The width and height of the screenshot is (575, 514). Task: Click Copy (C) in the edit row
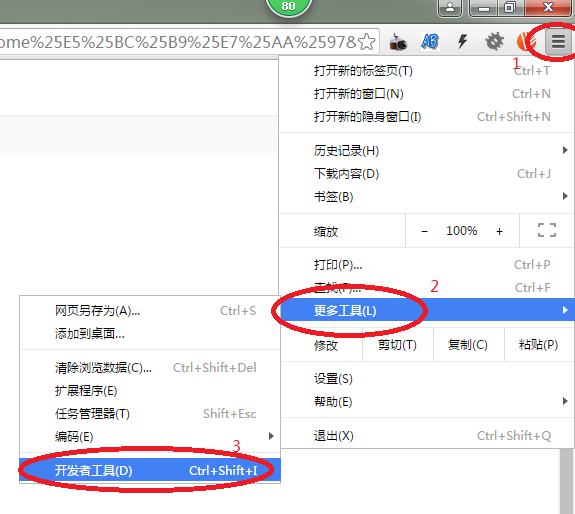(x=468, y=345)
